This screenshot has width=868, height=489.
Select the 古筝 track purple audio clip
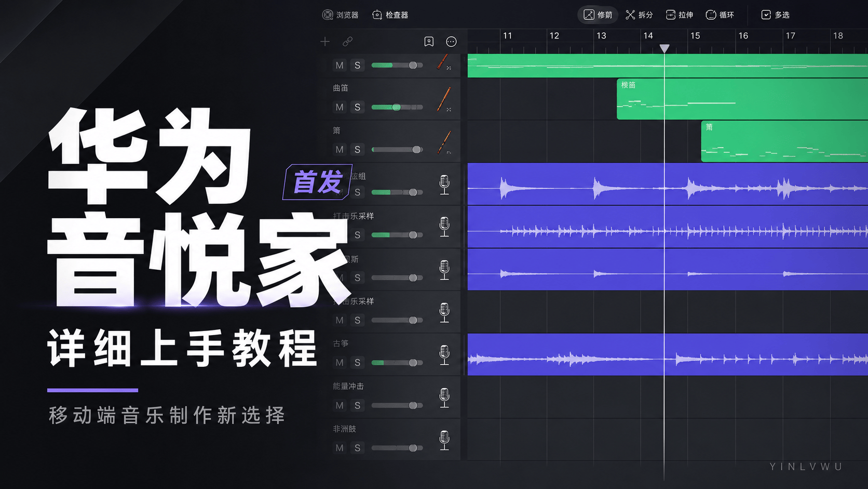tap(668, 354)
